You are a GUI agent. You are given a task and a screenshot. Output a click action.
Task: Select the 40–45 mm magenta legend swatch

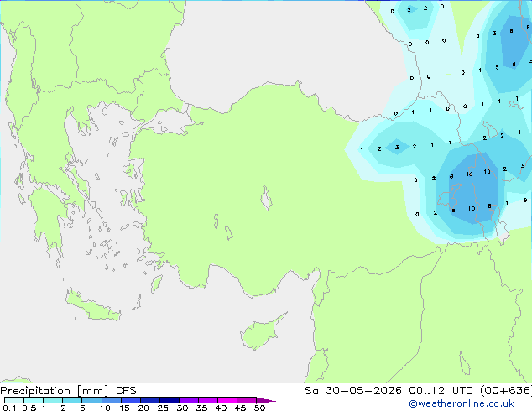[227, 400]
